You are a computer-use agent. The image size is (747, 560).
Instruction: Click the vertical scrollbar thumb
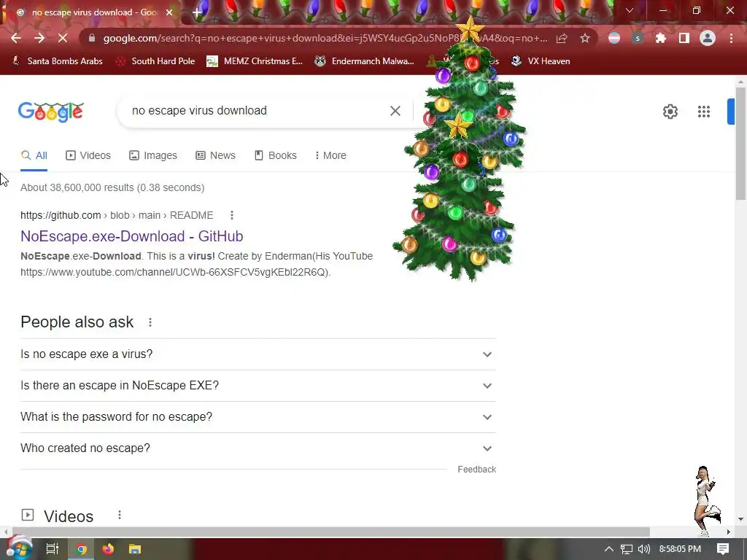[x=740, y=144]
